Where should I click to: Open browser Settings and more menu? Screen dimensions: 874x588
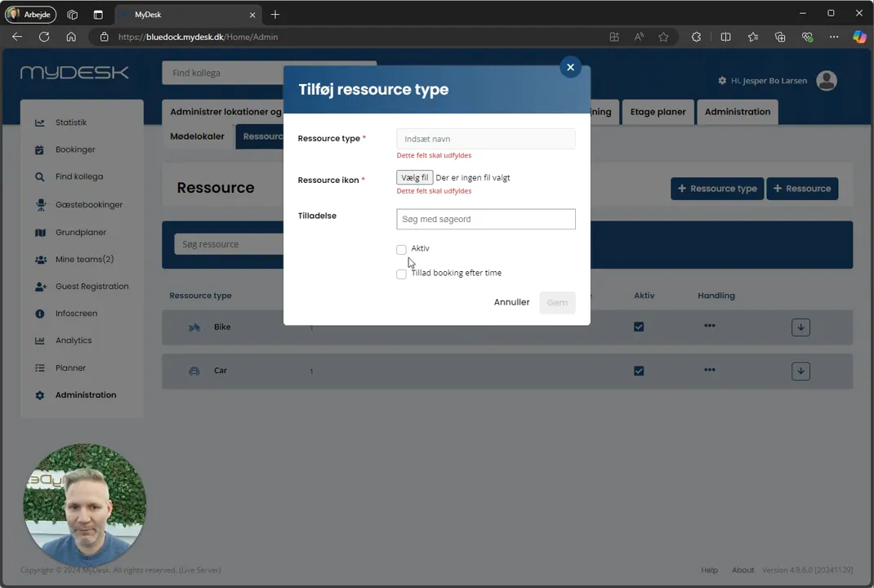click(833, 37)
